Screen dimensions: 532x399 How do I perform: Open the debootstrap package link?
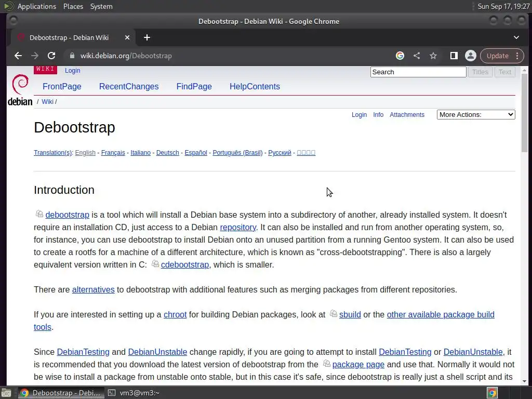67,215
